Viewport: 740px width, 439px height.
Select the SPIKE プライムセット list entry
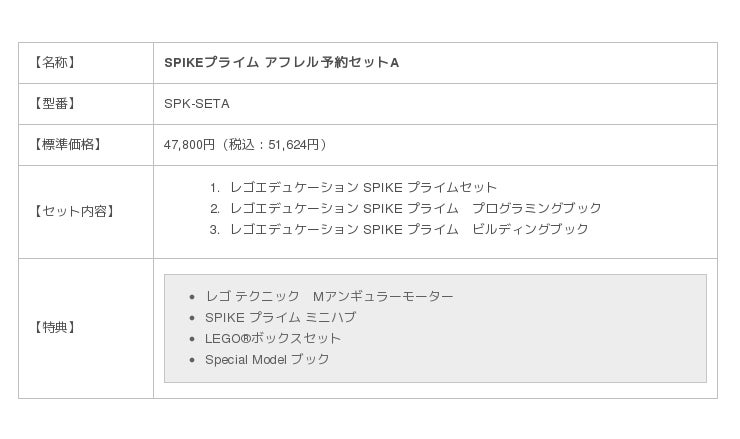pyautogui.click(x=363, y=187)
